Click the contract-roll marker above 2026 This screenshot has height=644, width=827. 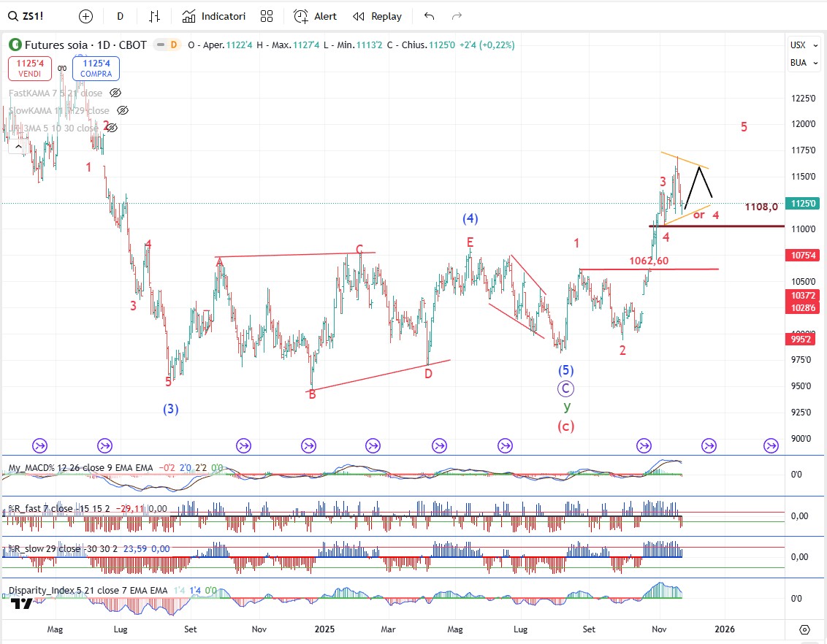click(709, 446)
